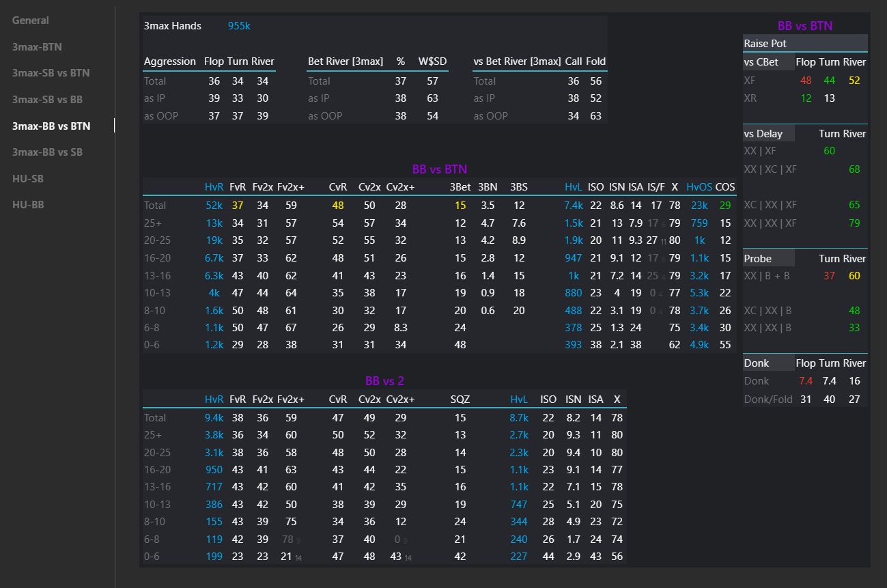Open the 52k Total HvR hands value

click(214, 206)
